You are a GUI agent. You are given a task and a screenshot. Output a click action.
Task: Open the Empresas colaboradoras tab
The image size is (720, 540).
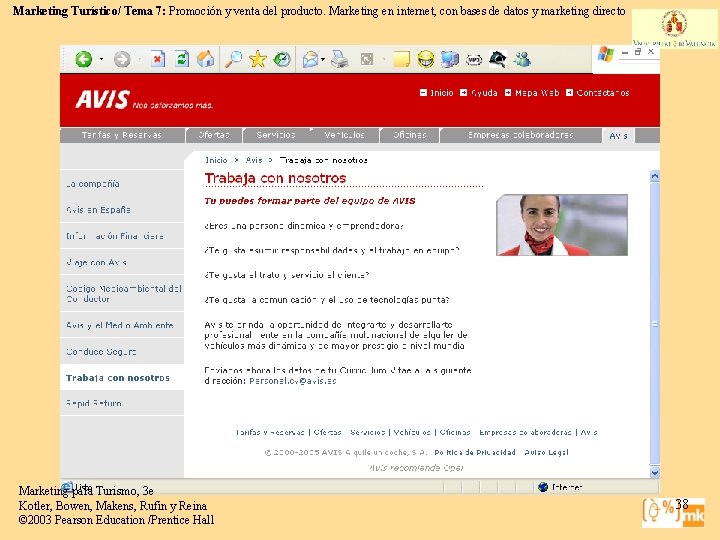(x=521, y=135)
